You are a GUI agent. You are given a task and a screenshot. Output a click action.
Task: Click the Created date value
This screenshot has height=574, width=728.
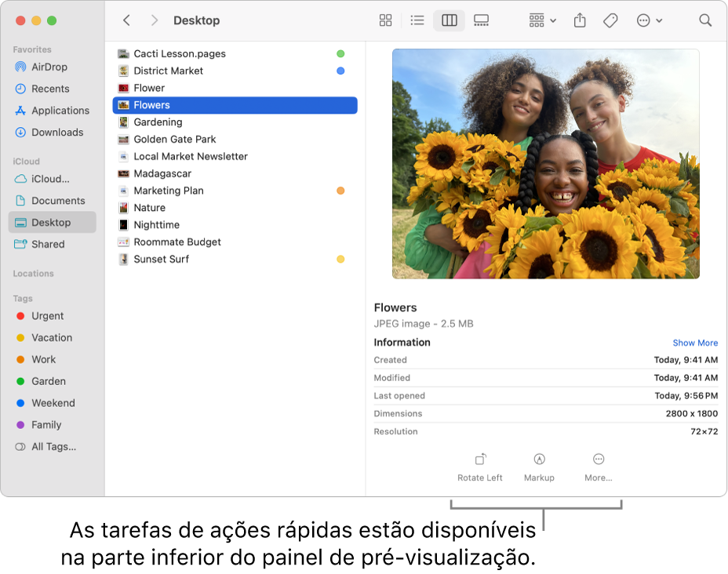[686, 360]
